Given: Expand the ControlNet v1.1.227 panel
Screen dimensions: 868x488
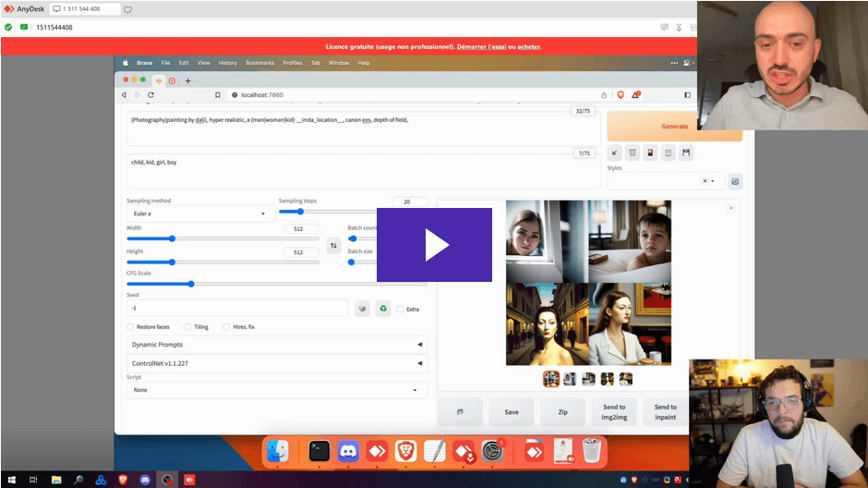Looking at the screenshot, I should coord(277,363).
